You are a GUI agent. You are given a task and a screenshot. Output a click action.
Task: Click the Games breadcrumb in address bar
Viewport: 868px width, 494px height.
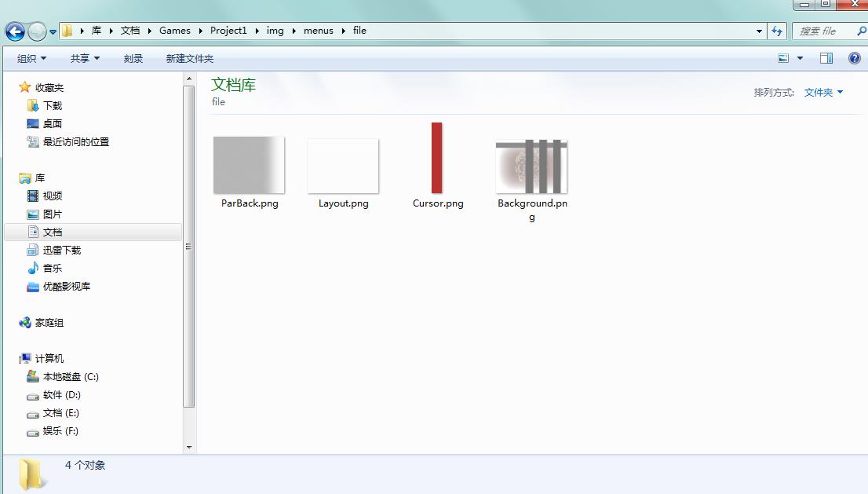(175, 31)
